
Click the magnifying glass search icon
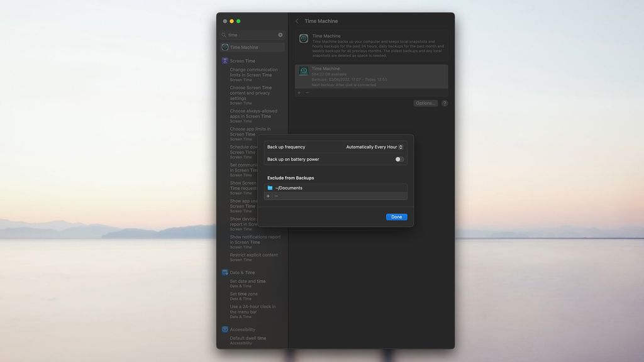pos(224,35)
